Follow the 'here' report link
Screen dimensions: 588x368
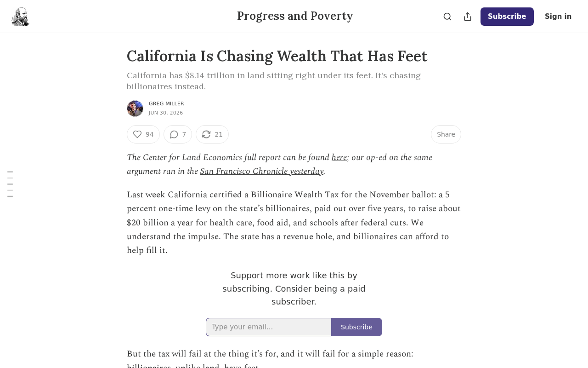[x=339, y=157]
